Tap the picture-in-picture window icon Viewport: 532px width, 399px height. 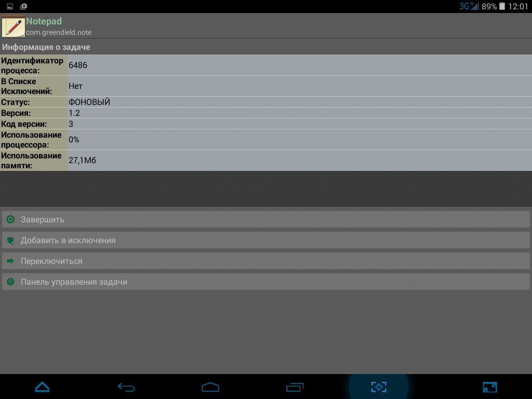(x=489, y=387)
